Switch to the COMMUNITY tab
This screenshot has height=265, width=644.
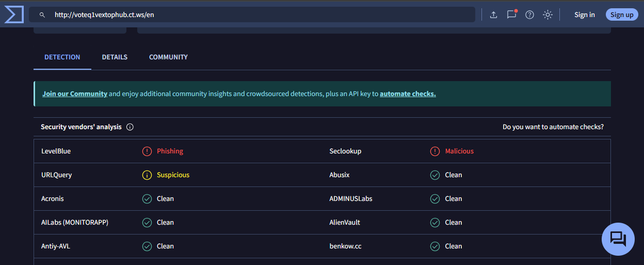coord(169,57)
